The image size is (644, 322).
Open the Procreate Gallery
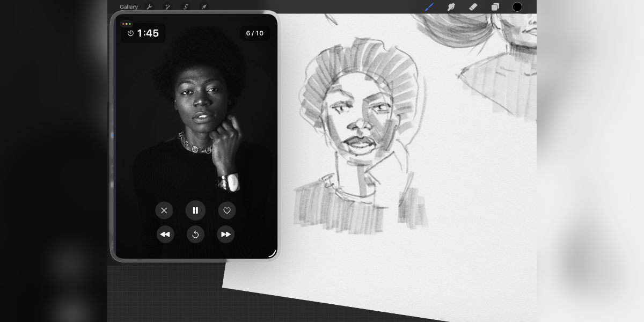point(129,7)
